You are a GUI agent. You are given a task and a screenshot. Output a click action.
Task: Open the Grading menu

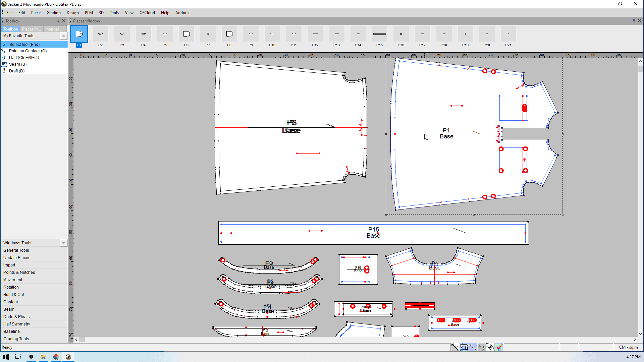coord(53,13)
